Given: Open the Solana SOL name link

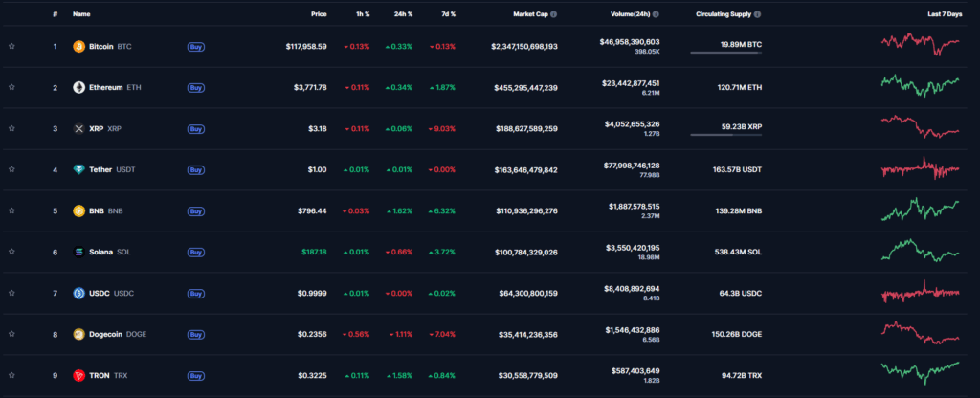Looking at the screenshot, I should pyautogui.click(x=110, y=252).
